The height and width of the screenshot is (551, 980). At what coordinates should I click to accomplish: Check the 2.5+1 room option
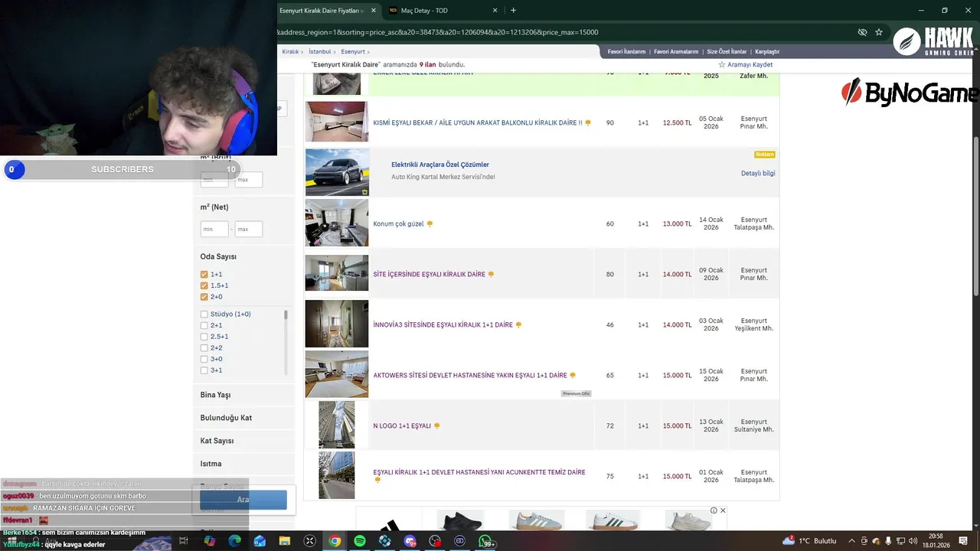[x=204, y=337]
